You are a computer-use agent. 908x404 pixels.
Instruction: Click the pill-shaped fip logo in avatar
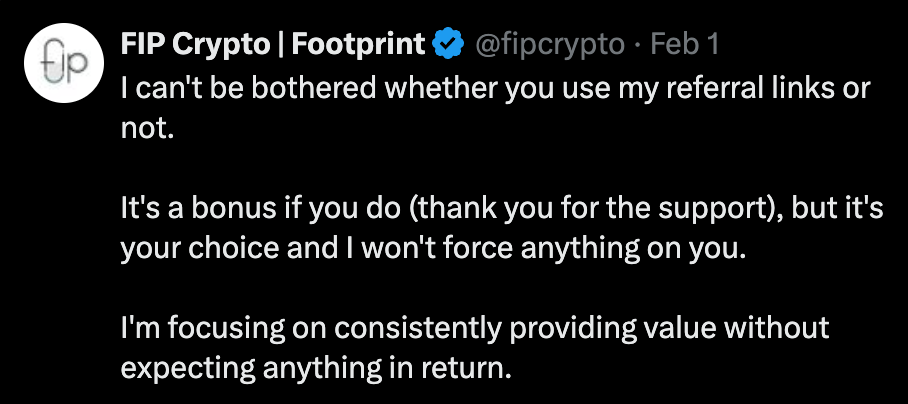point(64,64)
